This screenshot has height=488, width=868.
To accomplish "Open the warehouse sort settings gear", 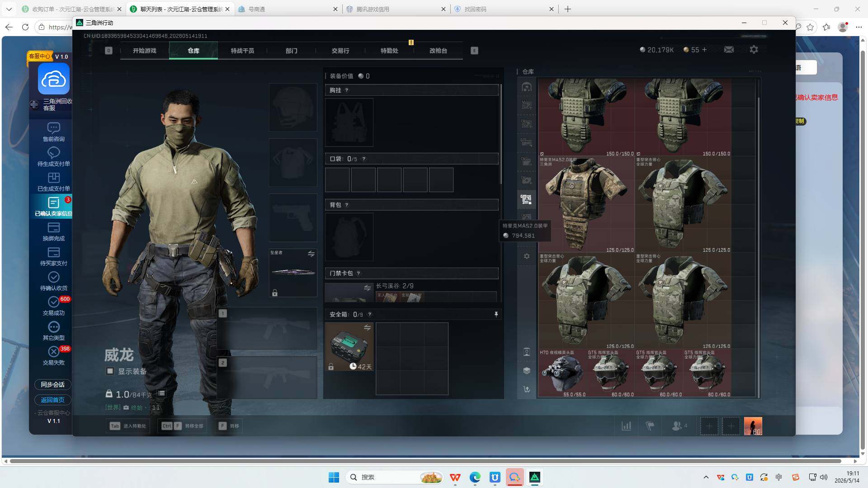I will tap(527, 256).
